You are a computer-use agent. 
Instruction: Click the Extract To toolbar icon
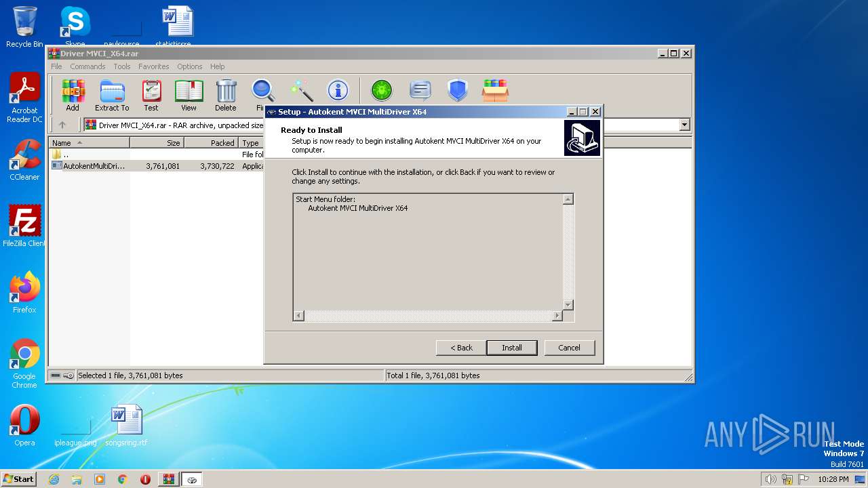pyautogui.click(x=112, y=95)
